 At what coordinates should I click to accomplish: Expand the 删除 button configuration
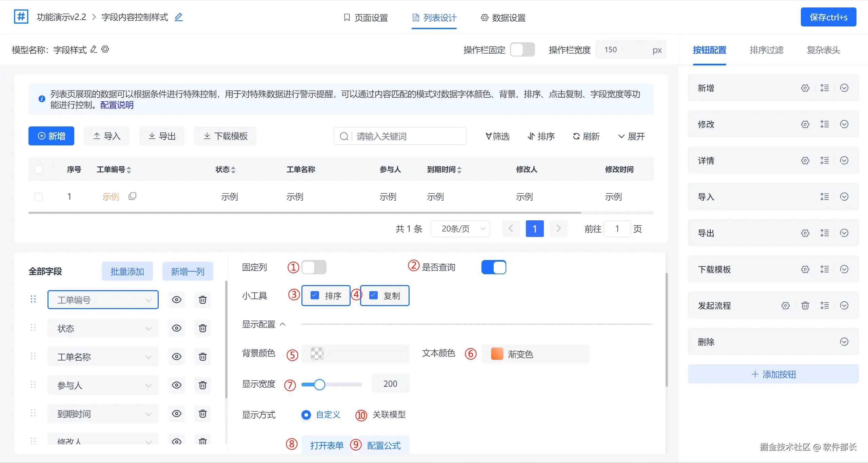point(844,342)
